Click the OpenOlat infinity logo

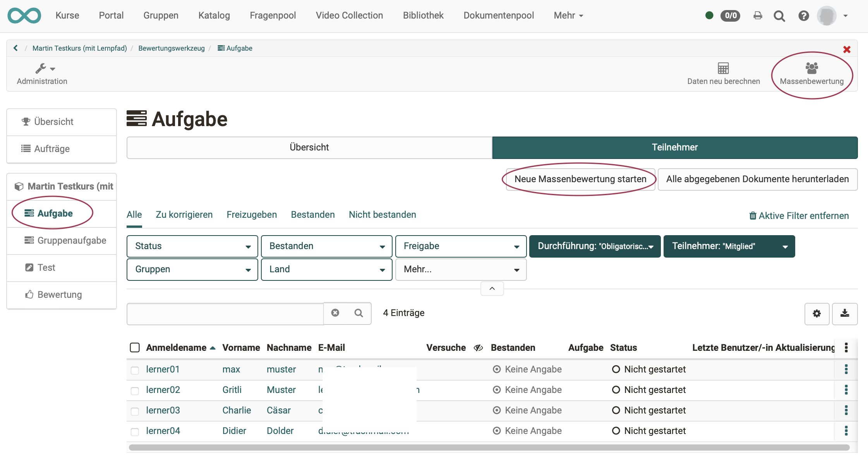[24, 15]
